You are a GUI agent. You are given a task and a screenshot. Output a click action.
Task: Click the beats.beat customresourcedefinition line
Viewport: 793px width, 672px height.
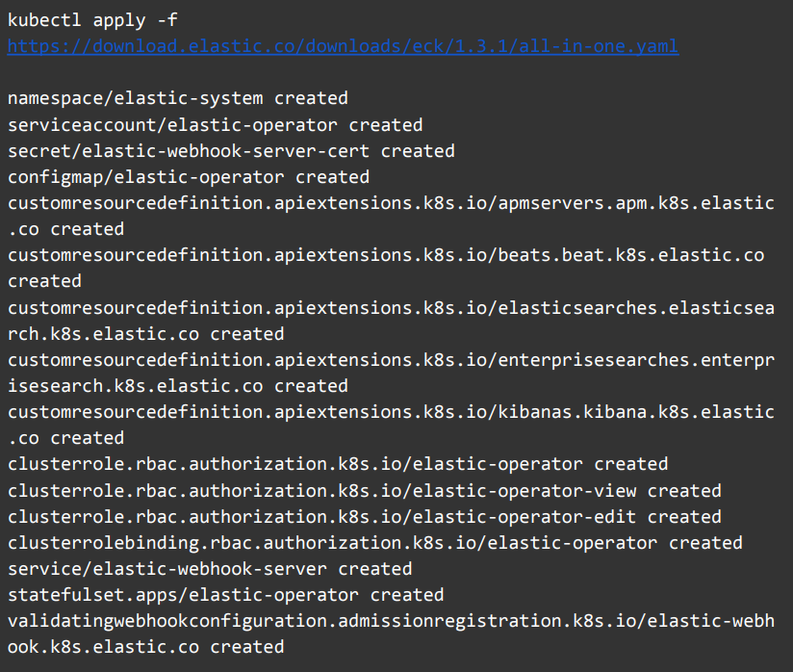click(x=385, y=255)
